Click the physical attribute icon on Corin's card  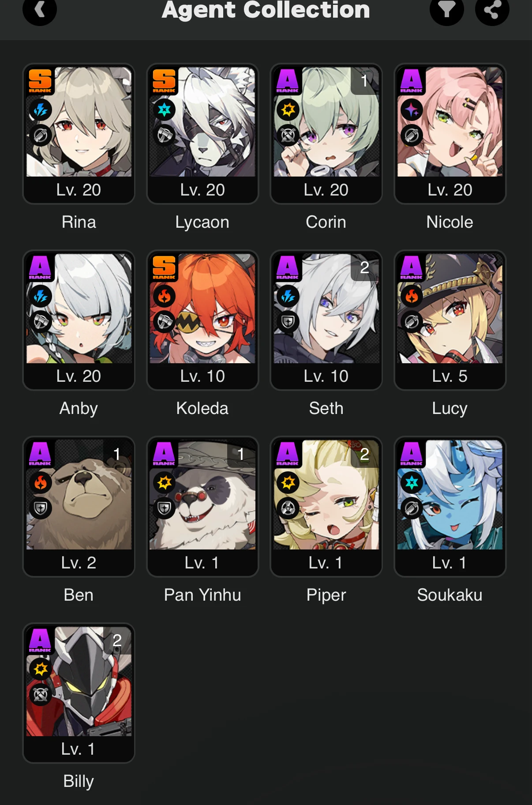(288, 110)
